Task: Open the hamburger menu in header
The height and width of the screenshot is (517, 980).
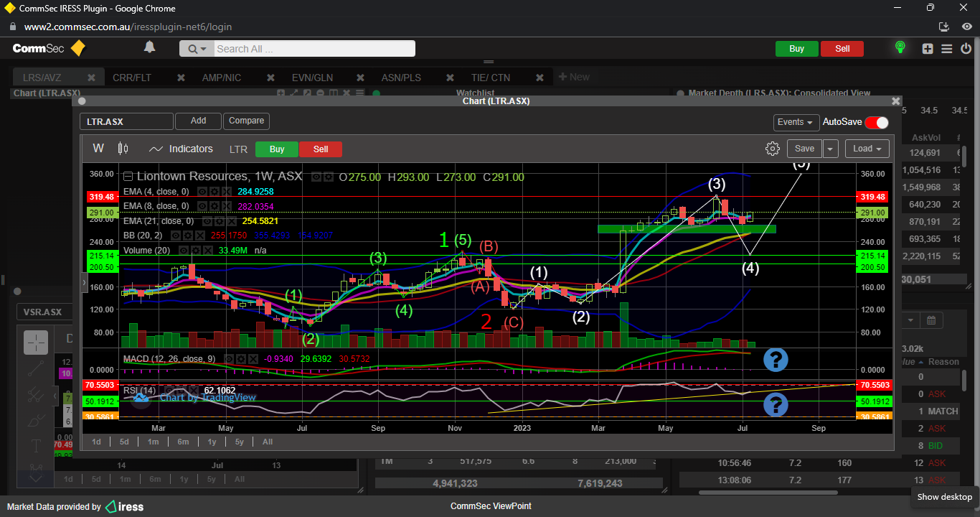Action: coord(947,49)
